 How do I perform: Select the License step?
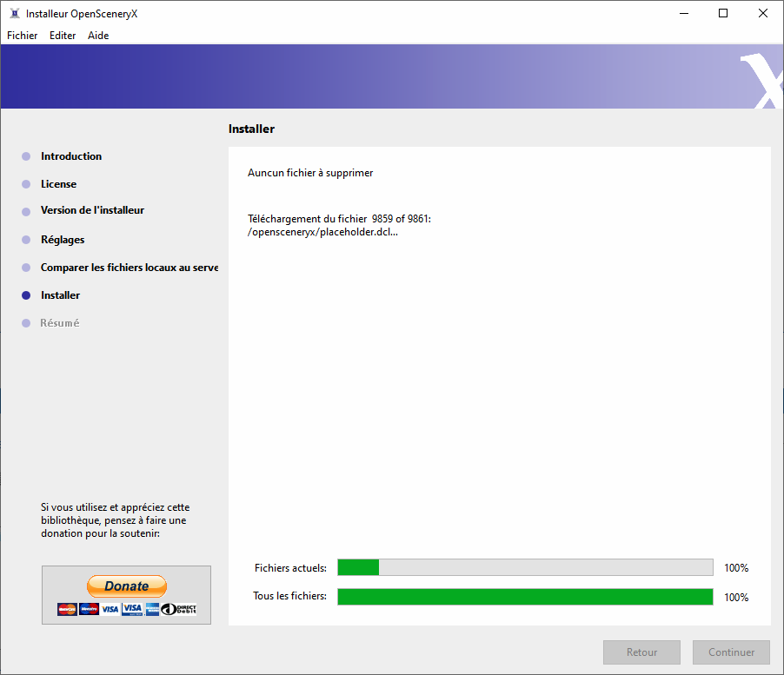(x=58, y=184)
